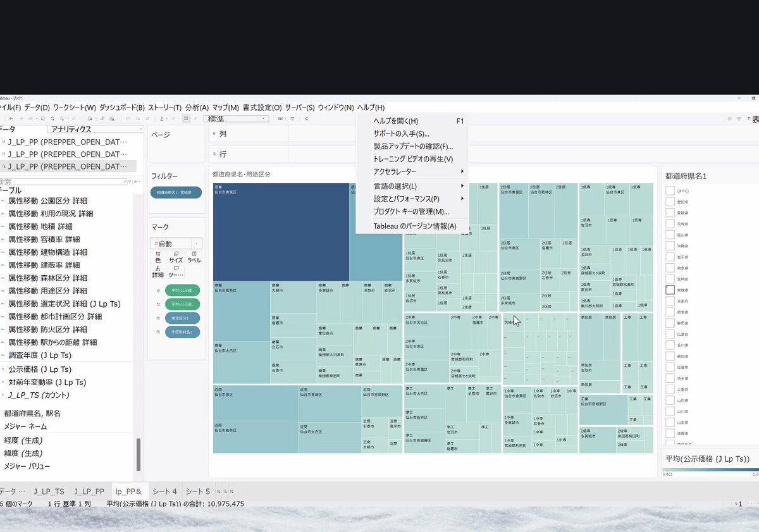Select first J_LP_PP data source icon row
Screen dimensions: 759x532
[68, 142]
